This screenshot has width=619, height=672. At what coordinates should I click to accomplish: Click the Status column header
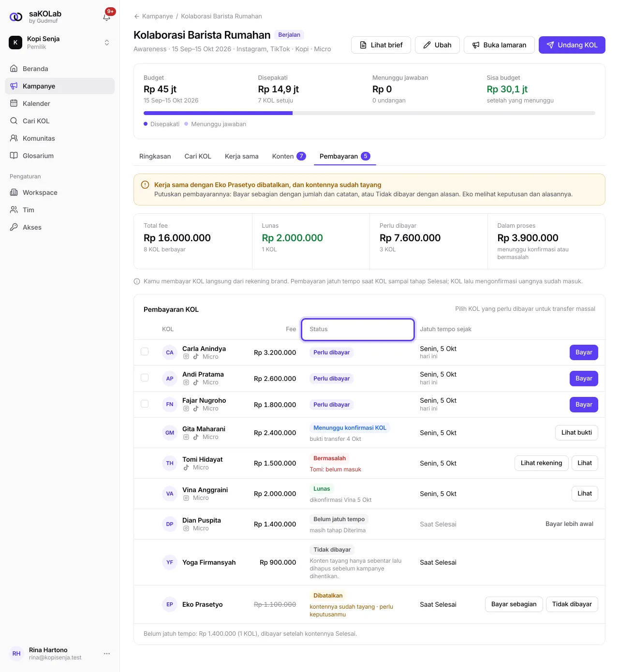tap(358, 329)
